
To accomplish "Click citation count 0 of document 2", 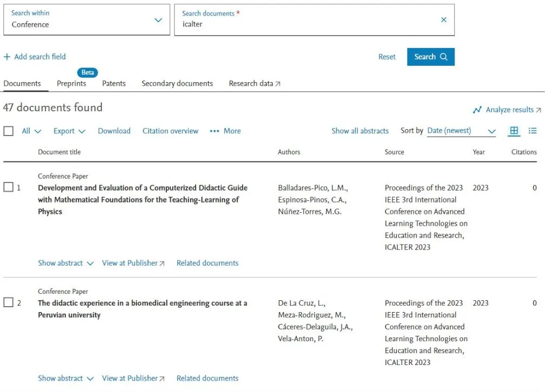I will pyautogui.click(x=535, y=303).
